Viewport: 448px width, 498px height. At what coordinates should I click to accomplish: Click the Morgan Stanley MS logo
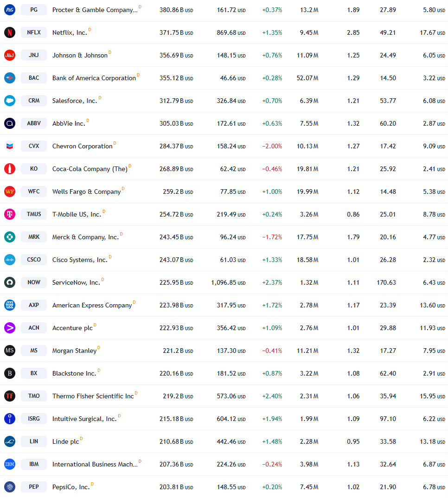tap(10, 350)
